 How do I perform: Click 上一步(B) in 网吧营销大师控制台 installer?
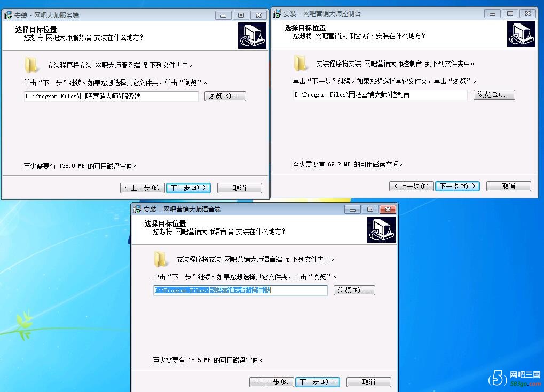(x=412, y=186)
